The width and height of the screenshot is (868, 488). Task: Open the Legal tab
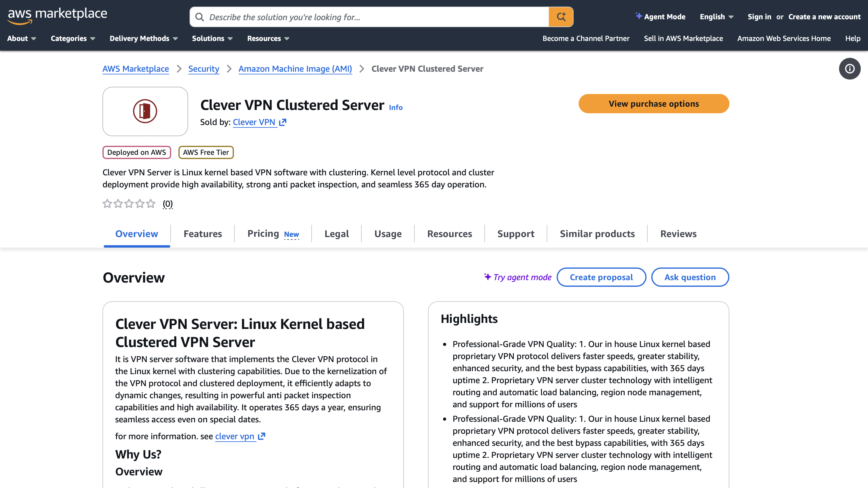pos(336,234)
